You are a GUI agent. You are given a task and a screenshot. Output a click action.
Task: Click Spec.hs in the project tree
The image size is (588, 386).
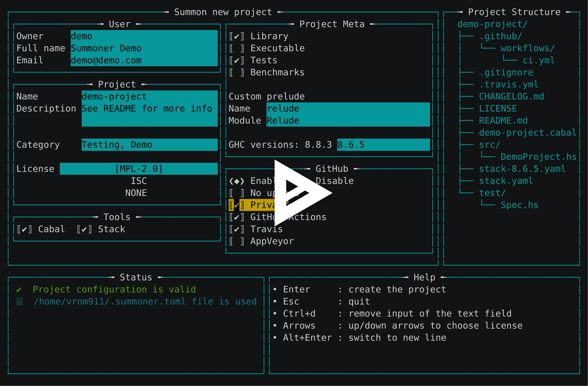[x=520, y=205]
